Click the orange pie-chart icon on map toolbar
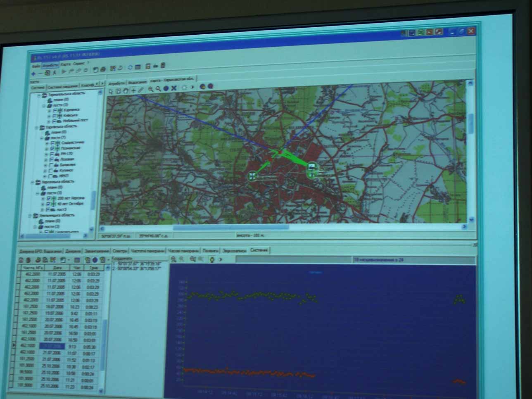This screenshot has width=532, height=399. pyautogui.click(x=203, y=86)
